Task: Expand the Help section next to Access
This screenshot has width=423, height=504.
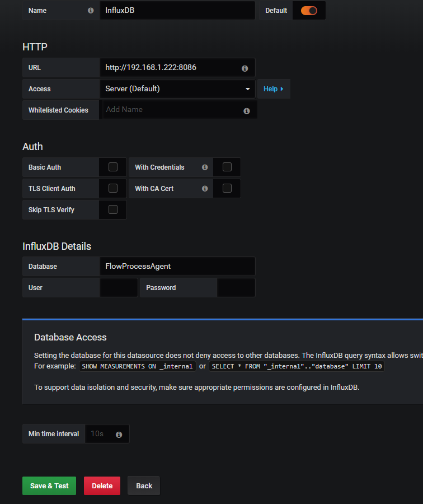Action: click(274, 88)
